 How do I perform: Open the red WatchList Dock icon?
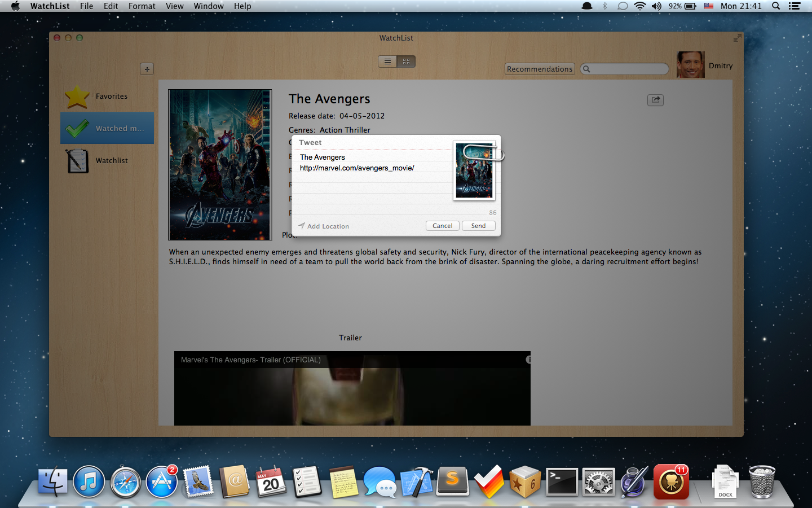pyautogui.click(x=671, y=483)
